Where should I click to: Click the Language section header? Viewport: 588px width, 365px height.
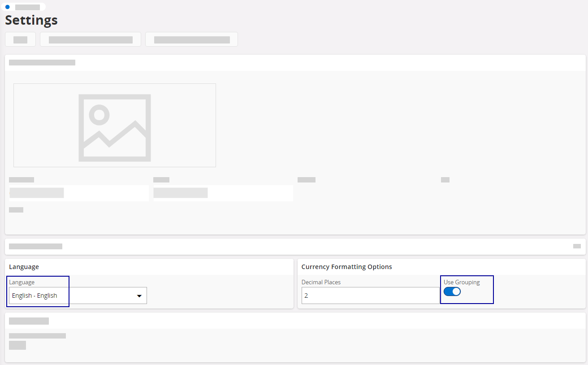point(24,267)
